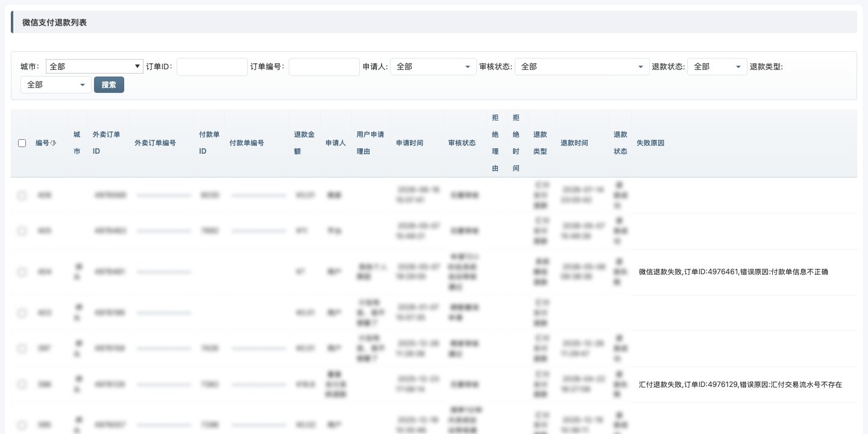The height and width of the screenshot is (434, 868).
Task: Click the 申请人 column header
Action: (x=336, y=143)
